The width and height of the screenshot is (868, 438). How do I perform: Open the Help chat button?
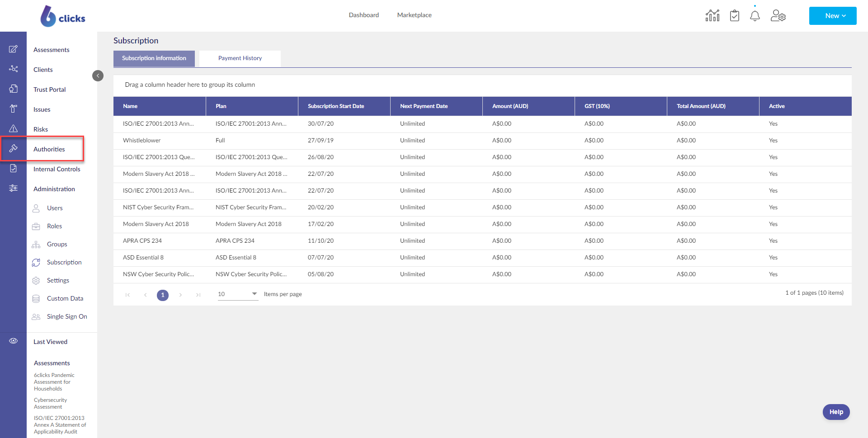coord(836,412)
